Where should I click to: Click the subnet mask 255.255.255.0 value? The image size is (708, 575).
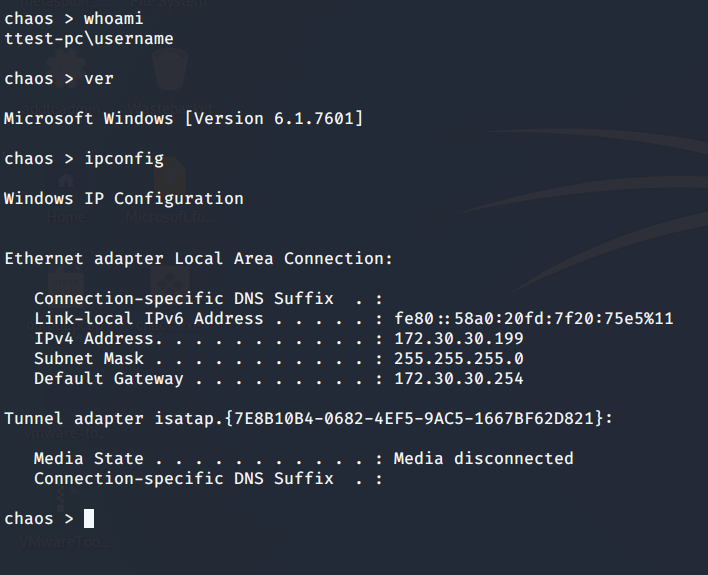click(x=458, y=359)
